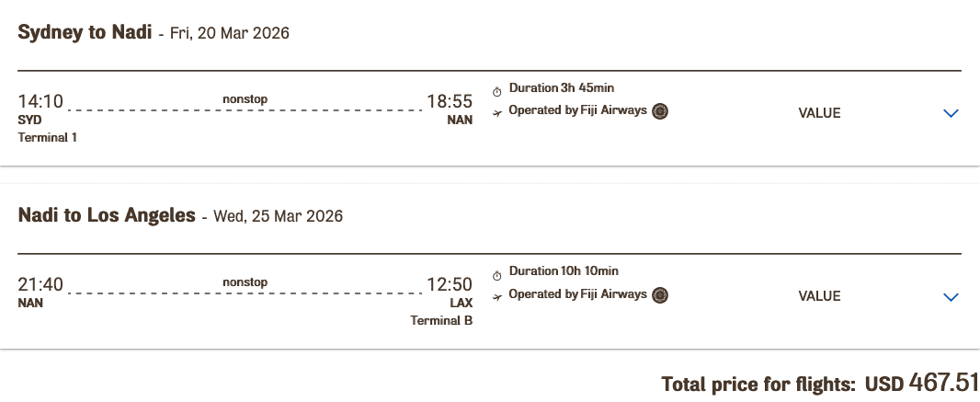Expand Nadi to Los Angeles flight details chevron
Viewport: 980px width, 402px height.
click(951, 296)
